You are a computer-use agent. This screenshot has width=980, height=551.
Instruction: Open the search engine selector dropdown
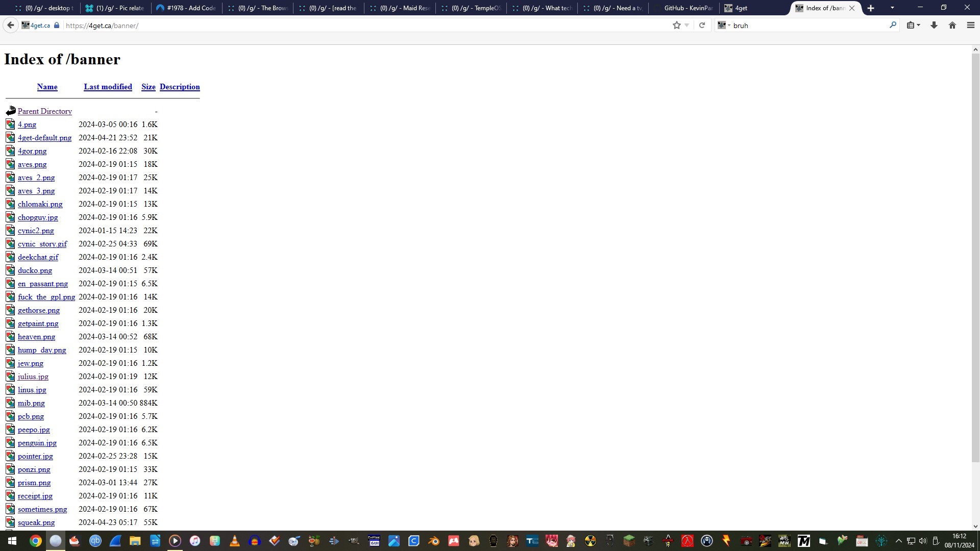pos(724,25)
